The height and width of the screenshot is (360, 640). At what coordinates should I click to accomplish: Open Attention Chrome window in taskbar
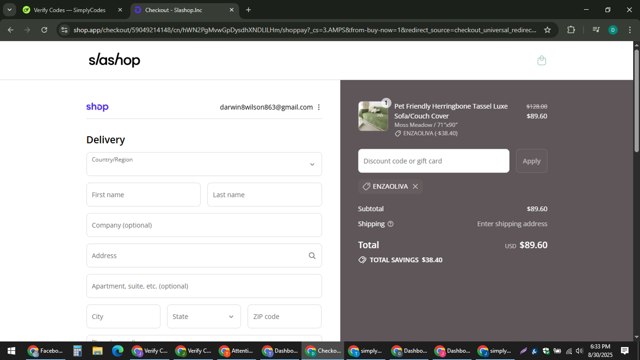coord(236,351)
